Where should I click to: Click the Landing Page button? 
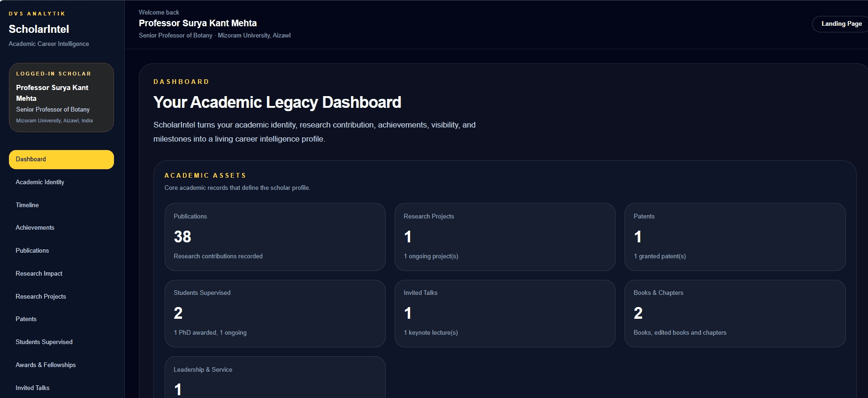pos(841,24)
